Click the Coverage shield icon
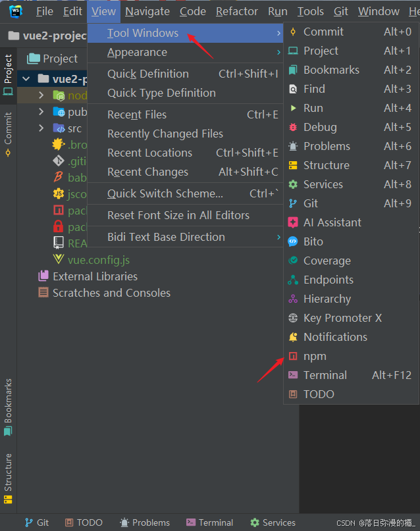 tap(293, 261)
